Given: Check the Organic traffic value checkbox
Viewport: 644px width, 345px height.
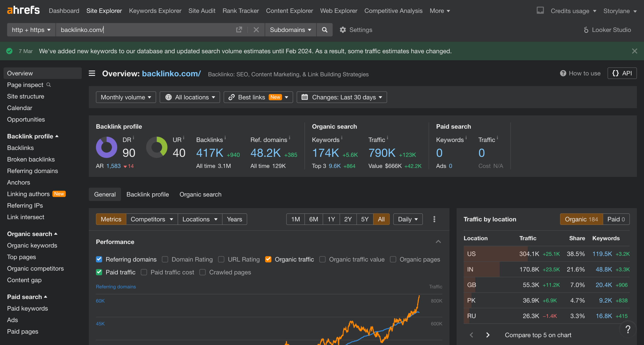Looking at the screenshot, I should 323,259.
